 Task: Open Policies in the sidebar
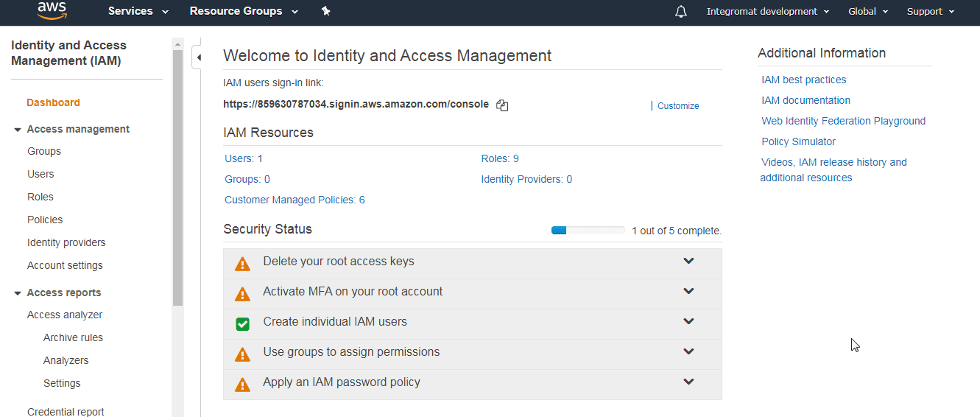(x=45, y=220)
